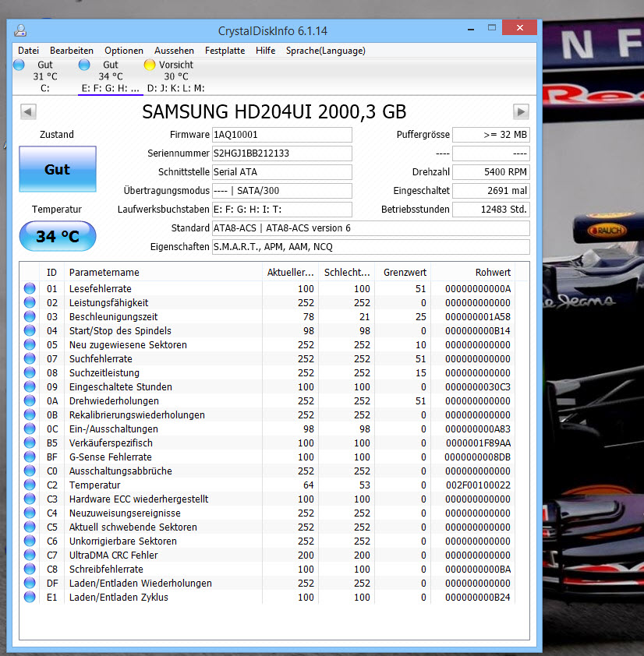
Task: Open the Festplatte menu
Action: click(225, 51)
